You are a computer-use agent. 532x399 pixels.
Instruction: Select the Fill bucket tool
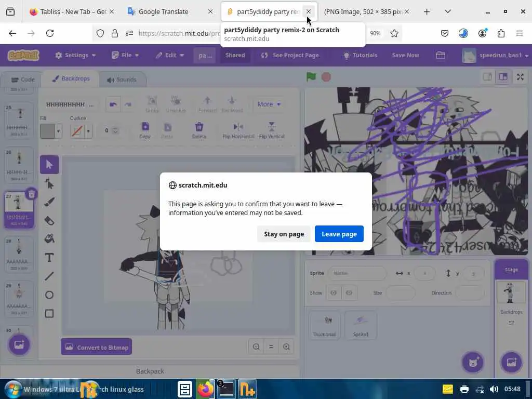coord(49,239)
